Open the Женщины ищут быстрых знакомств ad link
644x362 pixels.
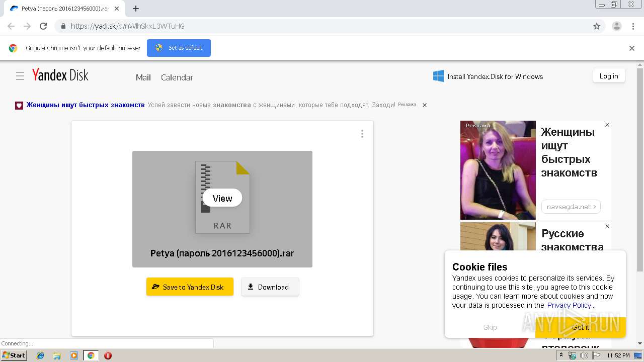(86, 105)
